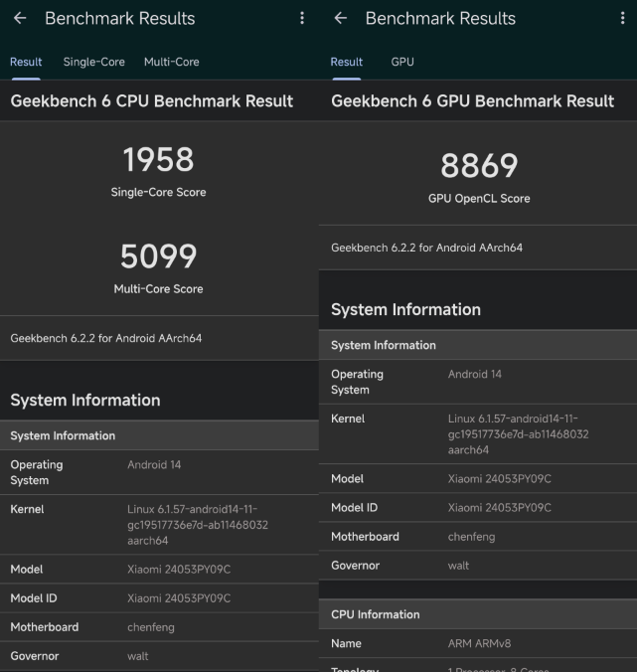Image resolution: width=637 pixels, height=672 pixels.
Task: Tap Model ID value on CPU screen
Action: tap(179, 598)
